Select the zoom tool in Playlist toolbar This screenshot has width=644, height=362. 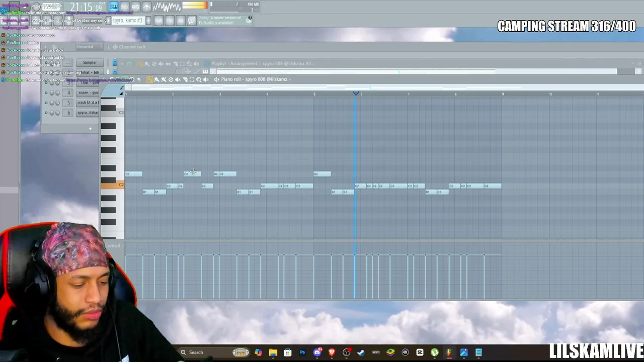[x=189, y=64]
